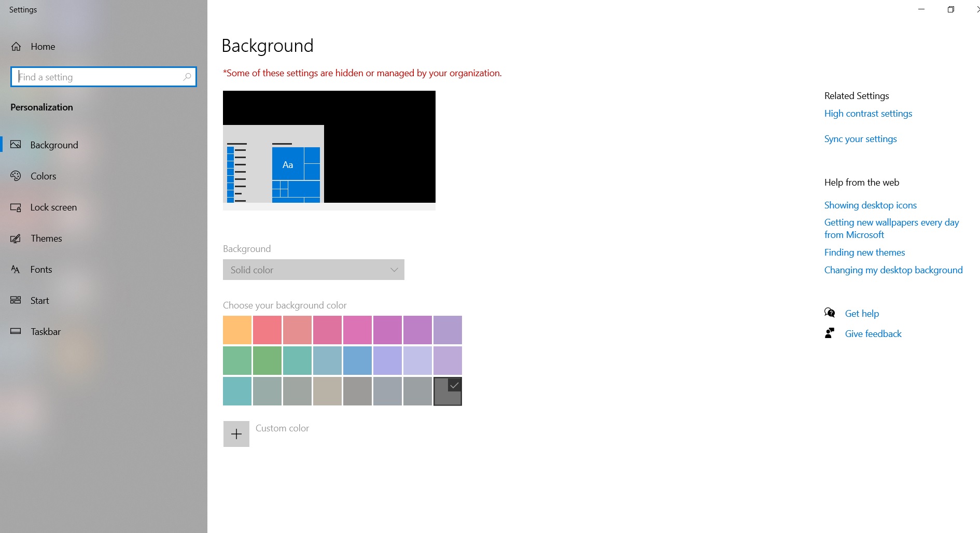Select the orange color swatch
The height and width of the screenshot is (533, 980).
coord(237,330)
